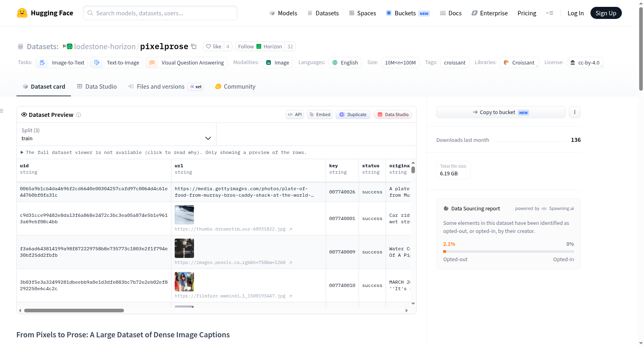The width and height of the screenshot is (644, 347).
Task: Open external link arrow of filmfare url
Action: coord(291,296)
